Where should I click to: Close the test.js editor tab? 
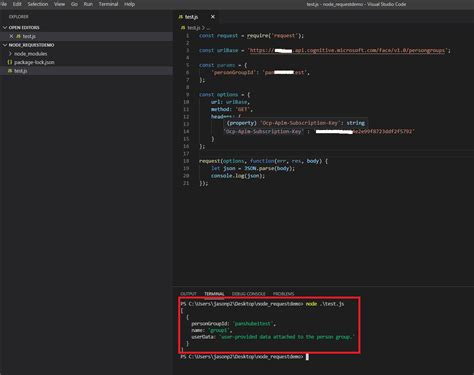pyautogui.click(x=213, y=17)
